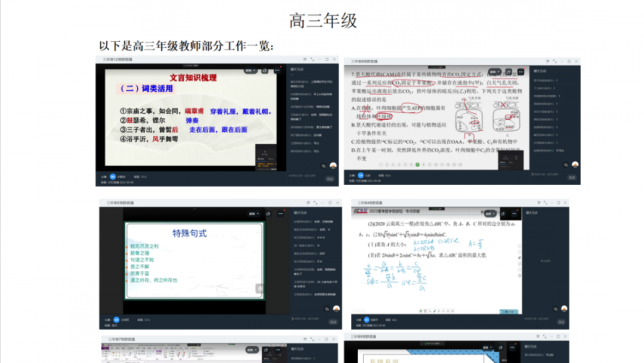Screen dimensions: 644x363
Task: Click the link icon in 三年级12班群直播 chat panel
Action: pos(324,166)
